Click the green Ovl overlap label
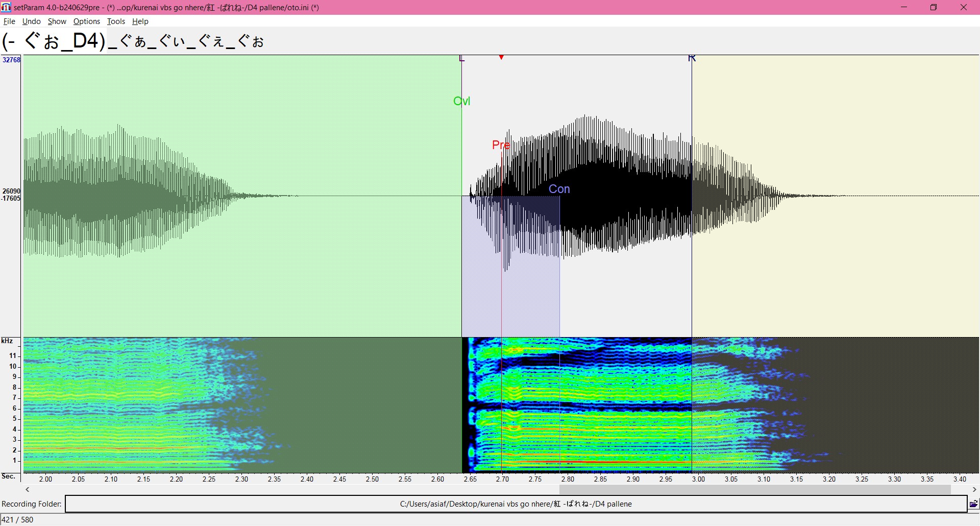The image size is (980, 526). pos(461,101)
